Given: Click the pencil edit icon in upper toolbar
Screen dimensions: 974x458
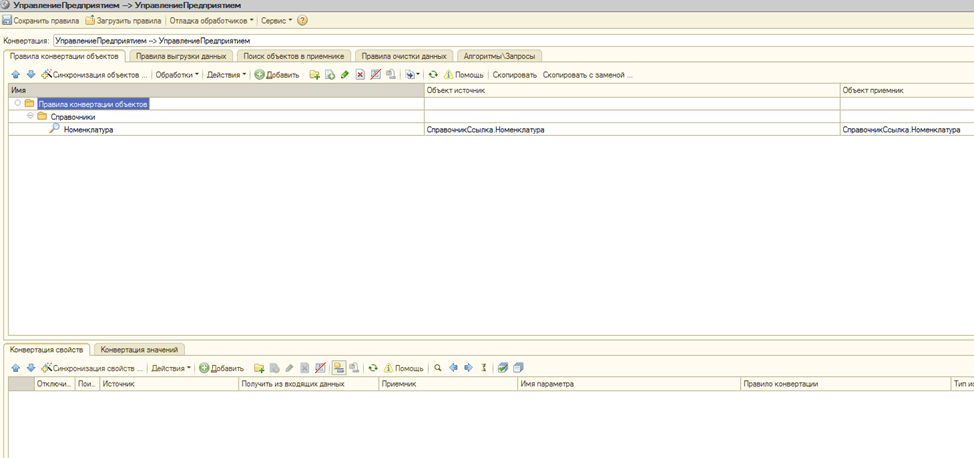Looking at the screenshot, I should pos(345,75).
